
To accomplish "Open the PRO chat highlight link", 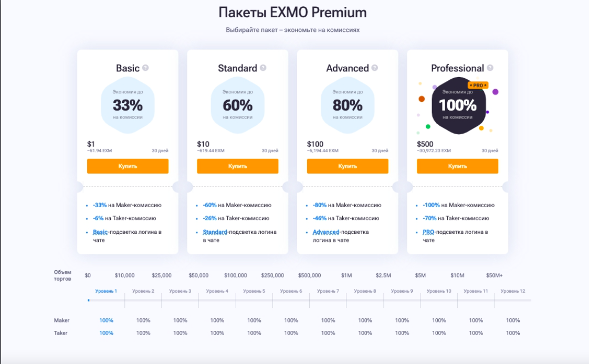I will click(428, 232).
